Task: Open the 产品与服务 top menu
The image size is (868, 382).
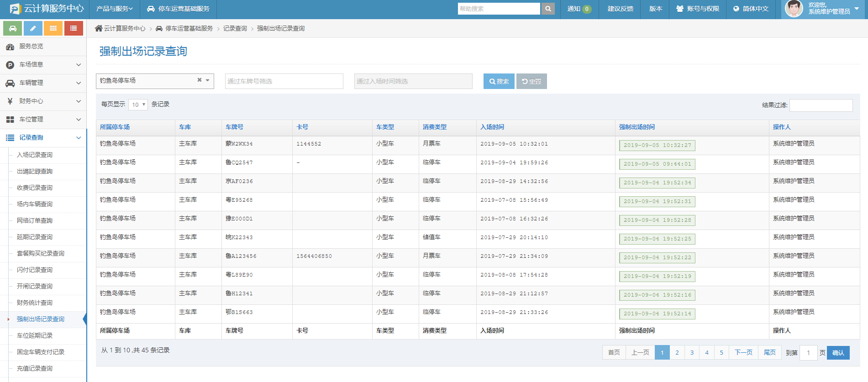Action: tap(114, 9)
